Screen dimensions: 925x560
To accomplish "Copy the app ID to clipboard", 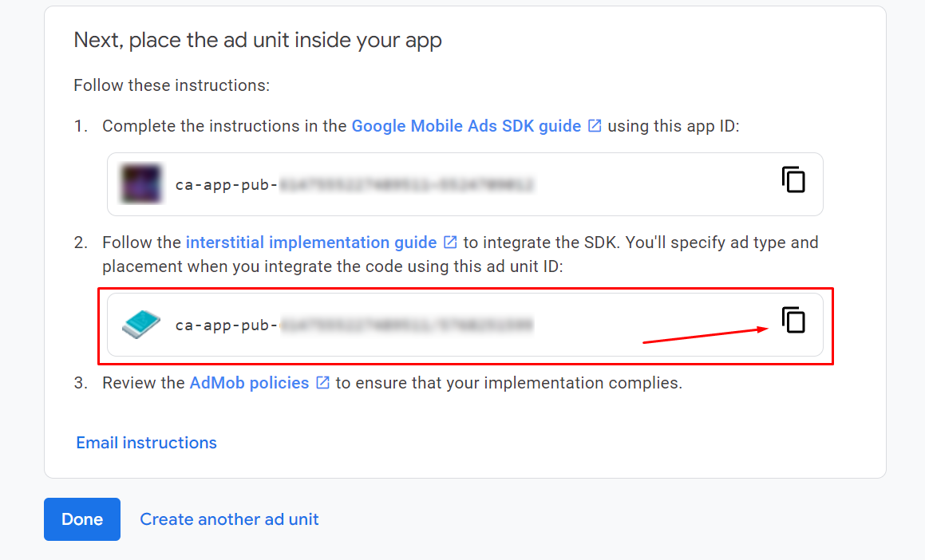I will 793,179.
